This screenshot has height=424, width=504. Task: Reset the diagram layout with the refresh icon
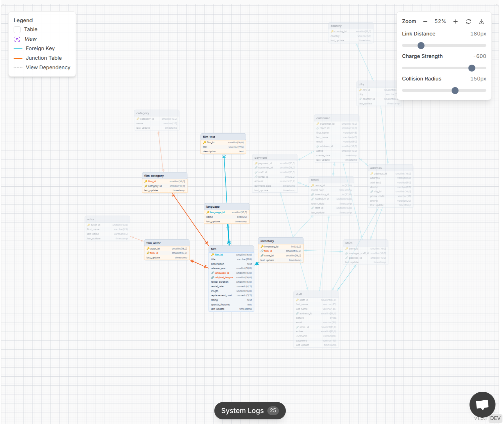pos(469,21)
